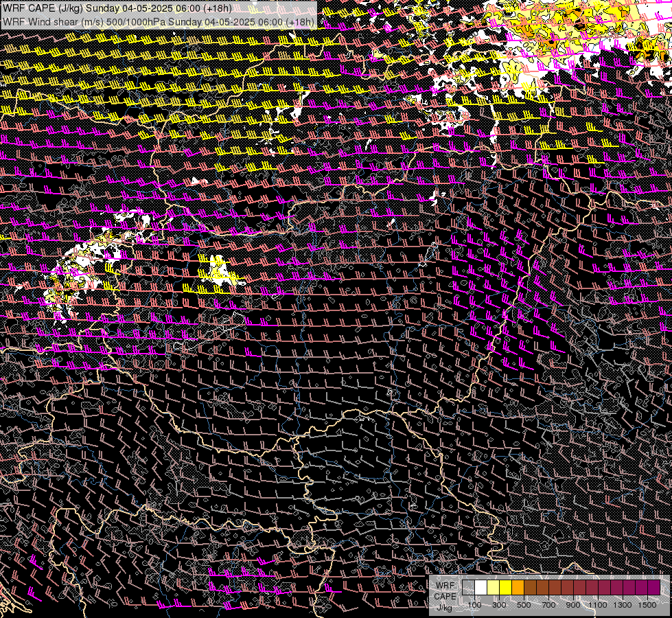The image size is (672, 618).
Task: Click the legend value 100
Action: click(x=474, y=605)
